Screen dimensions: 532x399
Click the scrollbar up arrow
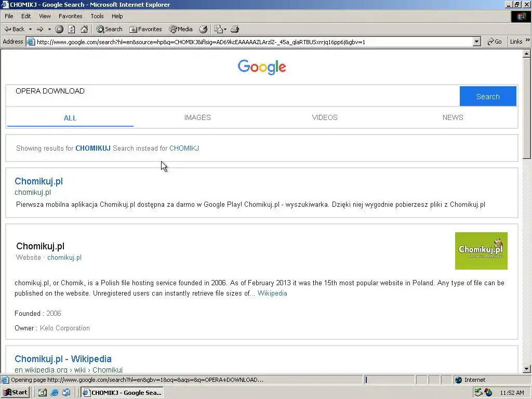click(x=527, y=54)
